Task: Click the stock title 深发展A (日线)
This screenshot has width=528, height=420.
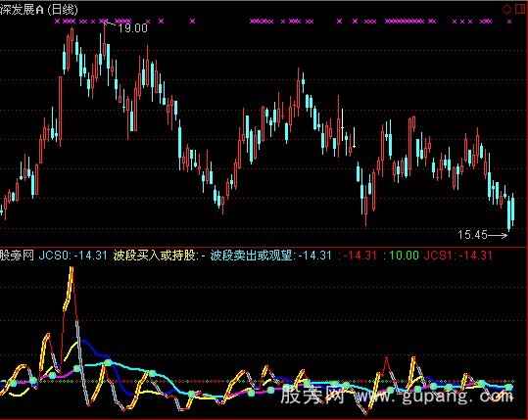Action: pos(39,9)
